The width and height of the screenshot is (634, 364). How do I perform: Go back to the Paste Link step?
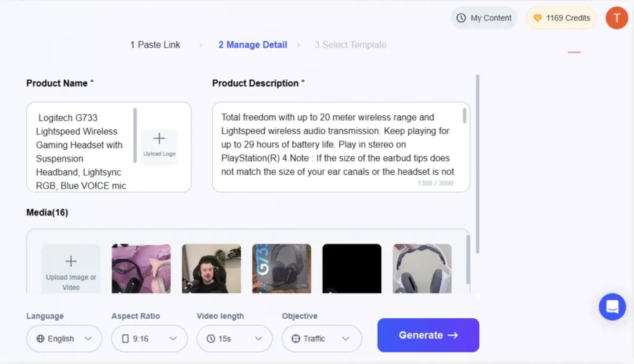155,45
